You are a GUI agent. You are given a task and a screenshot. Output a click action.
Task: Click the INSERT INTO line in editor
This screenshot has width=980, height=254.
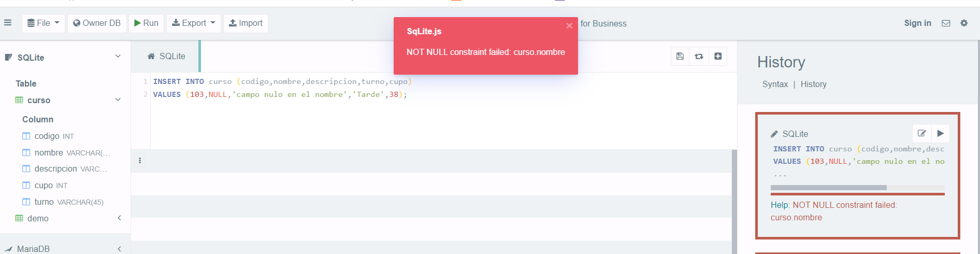pos(282,81)
